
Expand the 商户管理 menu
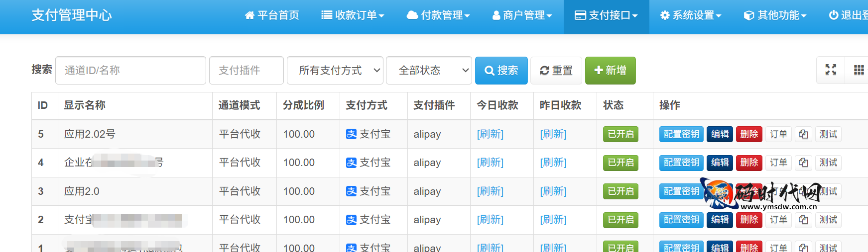point(522,15)
